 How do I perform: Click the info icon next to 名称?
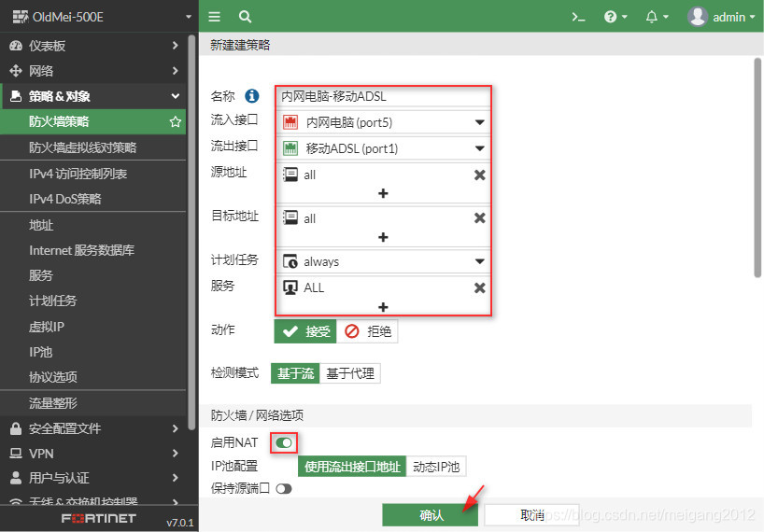click(252, 96)
